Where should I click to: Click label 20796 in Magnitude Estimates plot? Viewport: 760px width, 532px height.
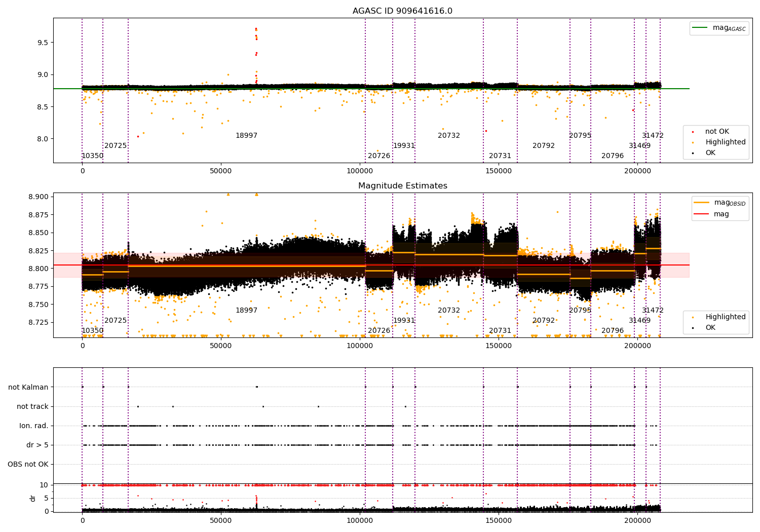613,331
